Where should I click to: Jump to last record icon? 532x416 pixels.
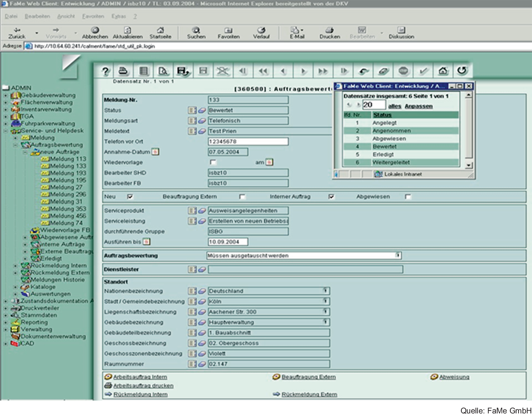click(x=344, y=71)
